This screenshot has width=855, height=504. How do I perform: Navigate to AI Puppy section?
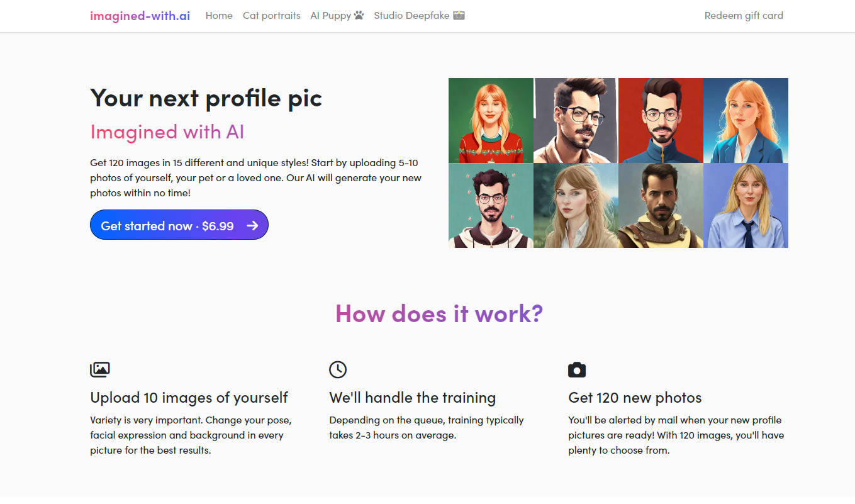click(x=330, y=16)
